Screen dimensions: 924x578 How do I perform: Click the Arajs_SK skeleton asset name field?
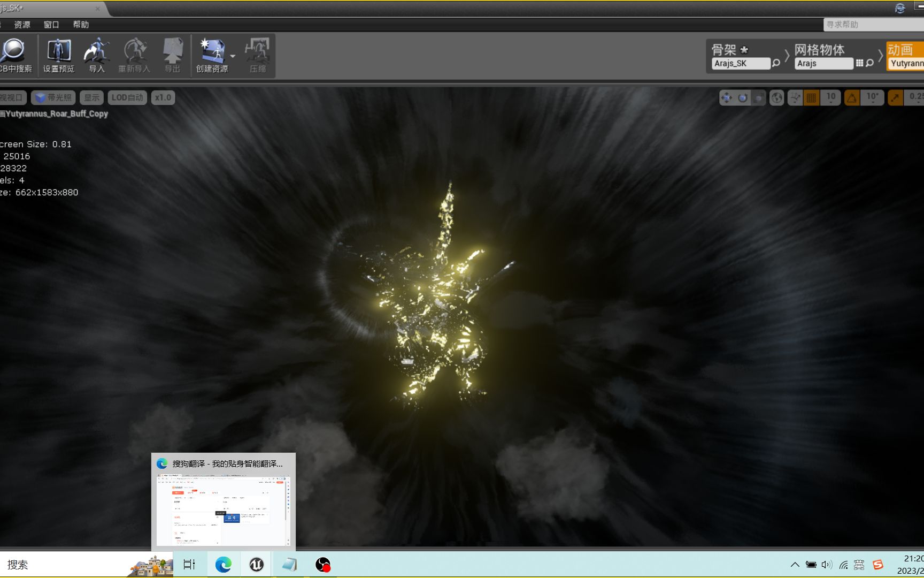pos(741,63)
